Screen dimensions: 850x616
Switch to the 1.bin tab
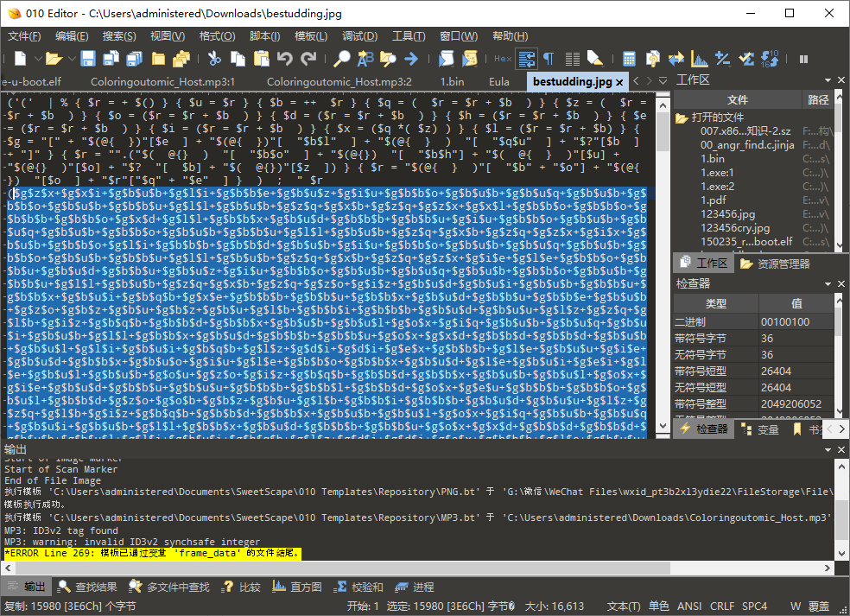tap(452, 81)
